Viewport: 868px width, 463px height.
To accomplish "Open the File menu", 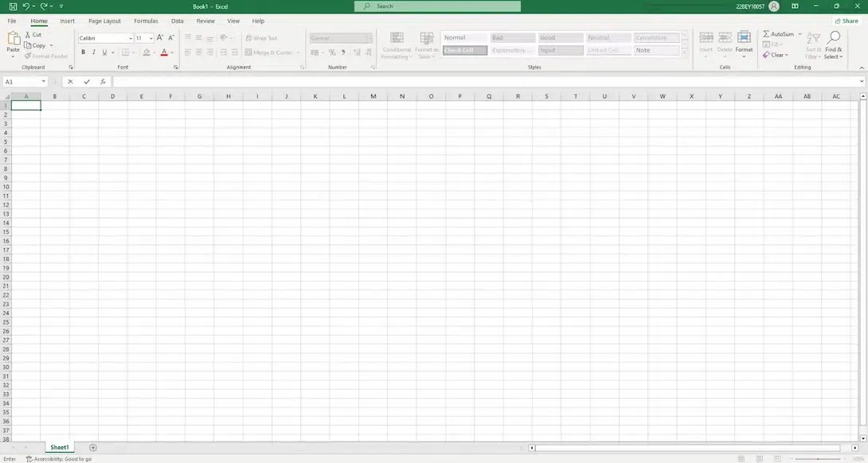I will click(x=12, y=21).
